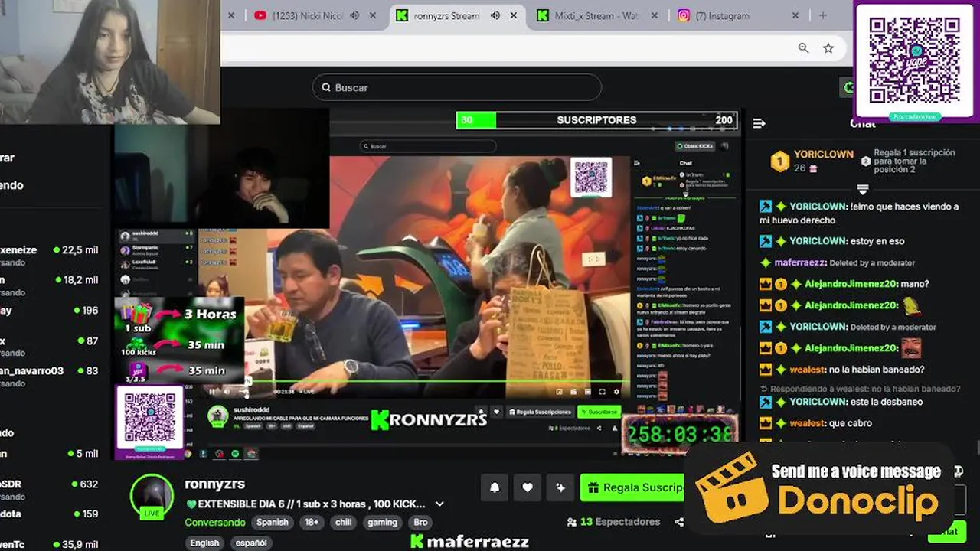The image size is (980, 551).
Task: Click sidebar channel with 22,5 mil viewers
Action: click(x=51, y=255)
